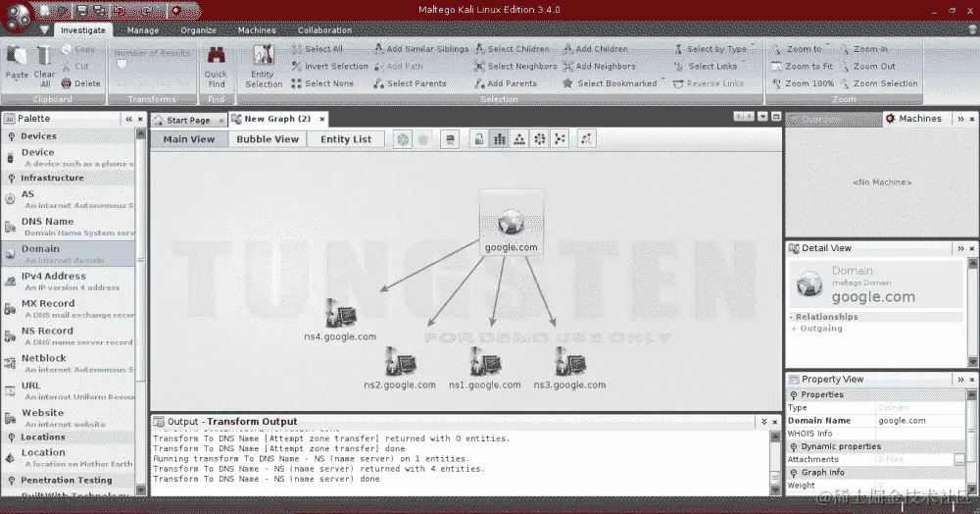Open the Organize ribbon tab
980x514 pixels.
(198, 30)
